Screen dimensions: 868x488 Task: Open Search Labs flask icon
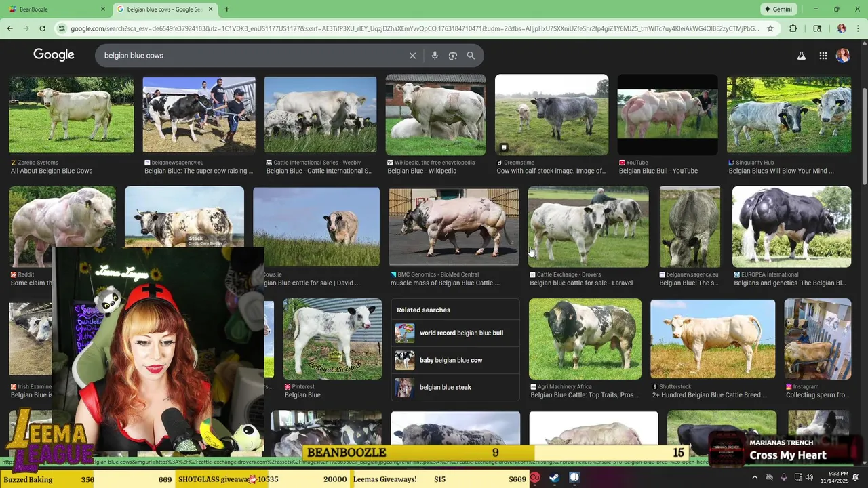(802, 56)
